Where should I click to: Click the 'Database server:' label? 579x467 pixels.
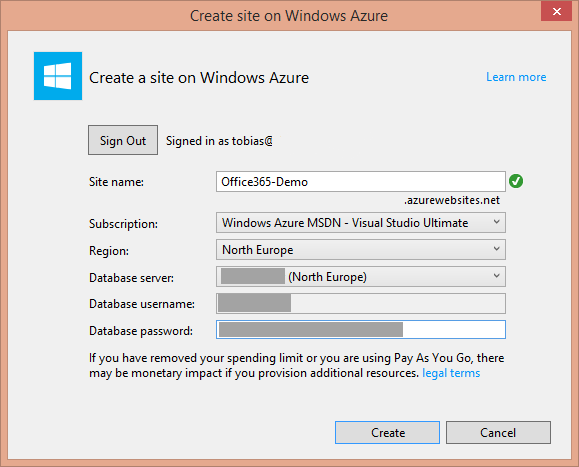(131, 278)
